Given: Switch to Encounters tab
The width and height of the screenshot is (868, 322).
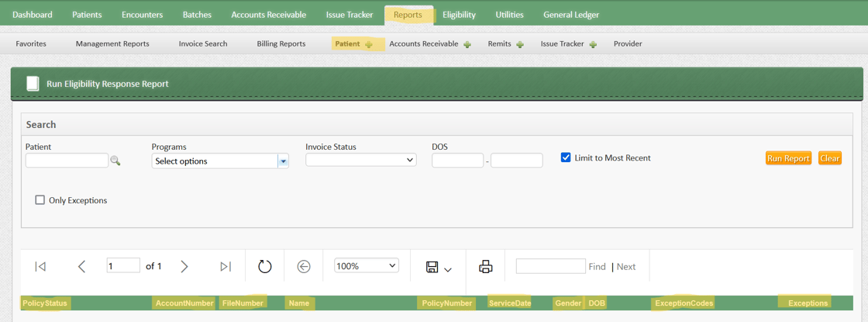Looking at the screenshot, I should tap(143, 15).
